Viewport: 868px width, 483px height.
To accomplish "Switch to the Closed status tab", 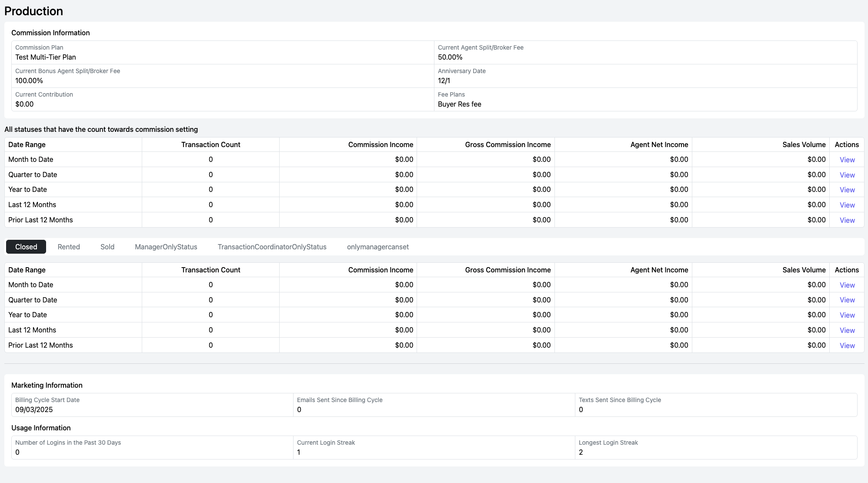I will (26, 247).
